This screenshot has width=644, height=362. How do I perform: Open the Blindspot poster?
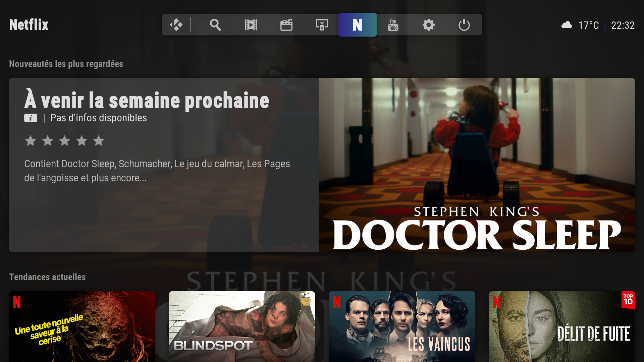pos(241,327)
